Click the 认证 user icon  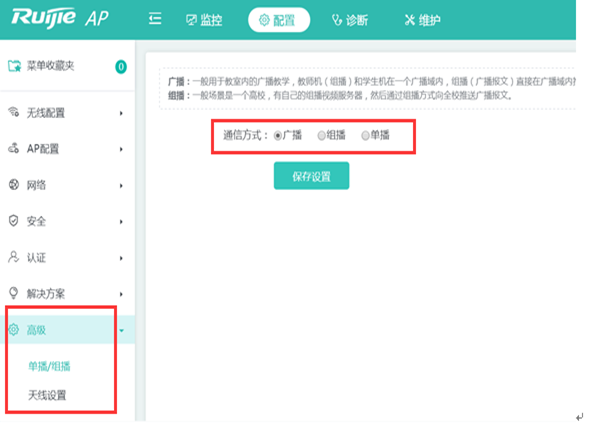click(x=14, y=257)
